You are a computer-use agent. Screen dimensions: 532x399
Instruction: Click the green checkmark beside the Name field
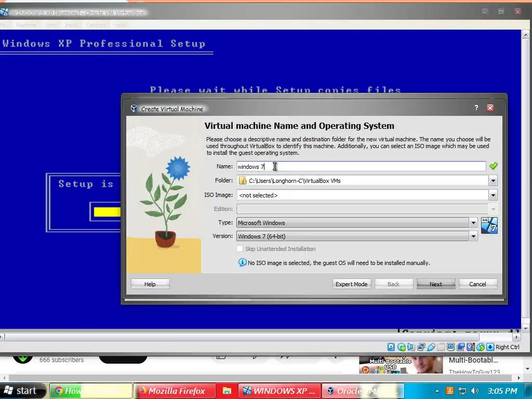494,166
